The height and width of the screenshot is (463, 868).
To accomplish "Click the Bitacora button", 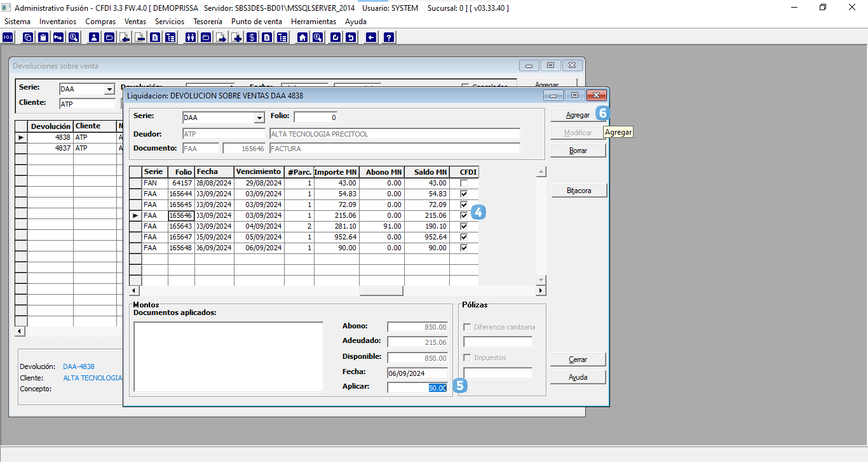I will point(579,191).
